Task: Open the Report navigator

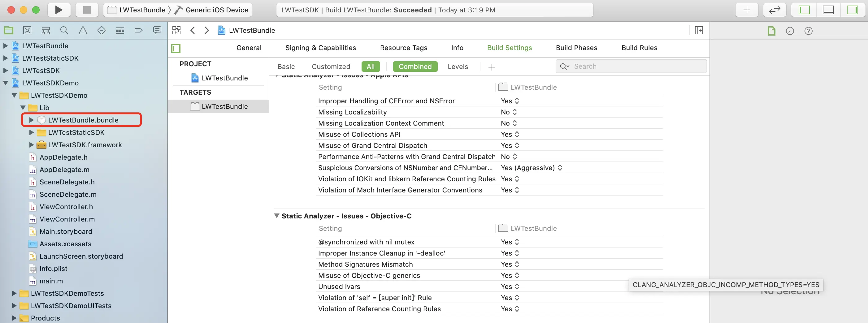Action: click(x=157, y=31)
